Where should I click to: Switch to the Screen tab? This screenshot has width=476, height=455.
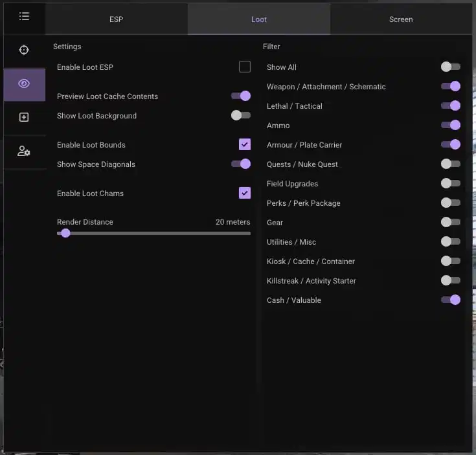(x=401, y=19)
